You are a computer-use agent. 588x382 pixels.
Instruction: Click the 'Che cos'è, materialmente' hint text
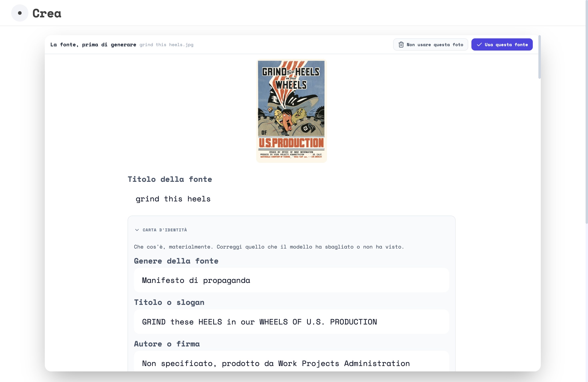(269, 247)
